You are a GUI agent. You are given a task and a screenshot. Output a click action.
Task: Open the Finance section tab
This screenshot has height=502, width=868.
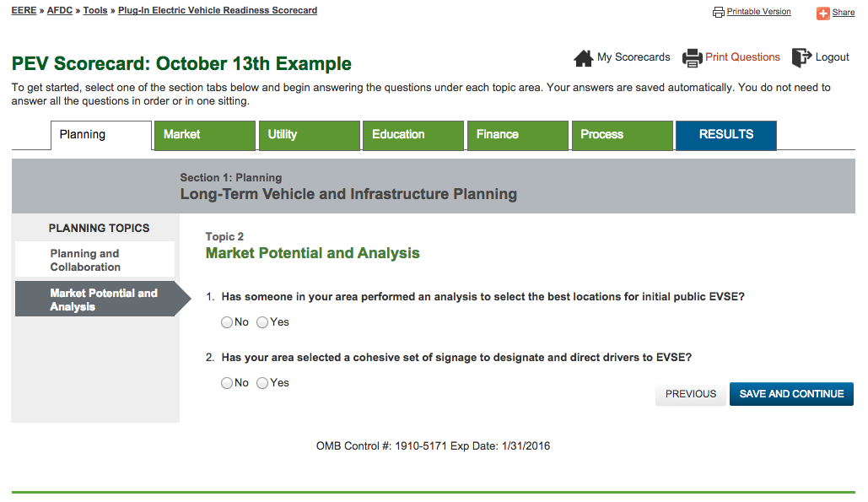tap(518, 135)
